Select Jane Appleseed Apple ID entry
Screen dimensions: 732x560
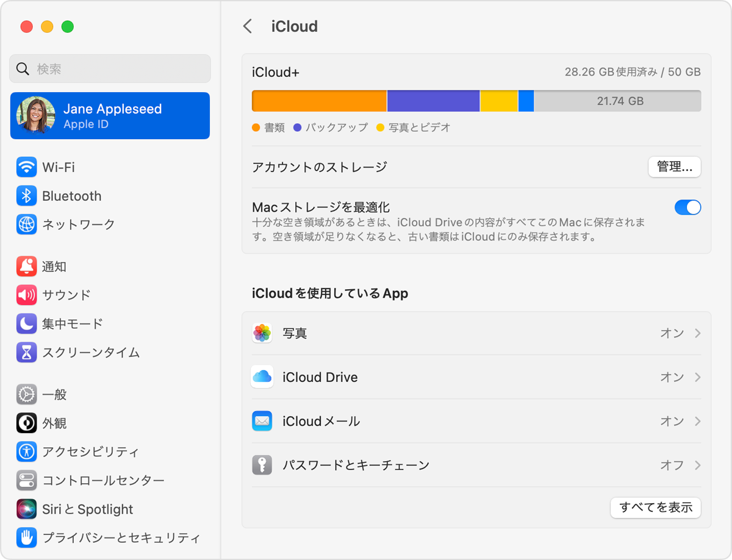110,115
